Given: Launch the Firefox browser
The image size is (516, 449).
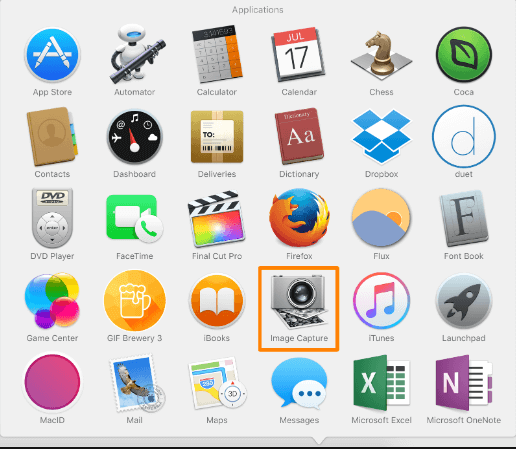Looking at the screenshot, I should coord(299,218).
